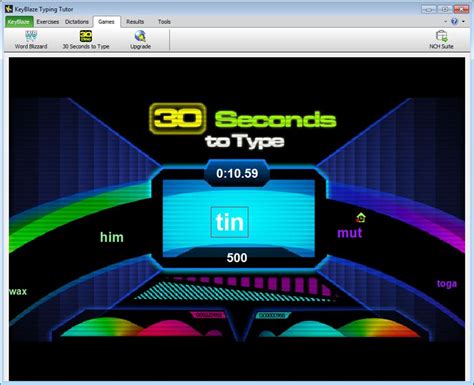Image resolution: width=474 pixels, height=385 pixels.
Task: Open the Word Blizzard game
Action: click(31, 39)
